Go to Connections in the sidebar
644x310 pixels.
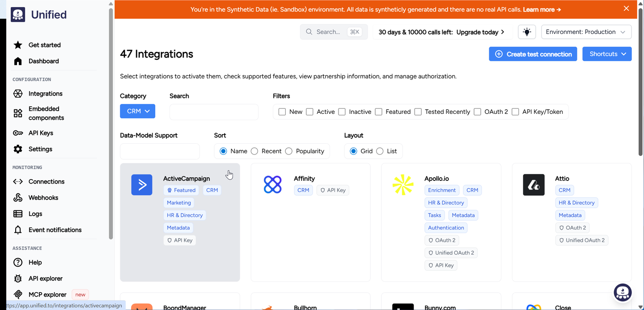coord(47,181)
